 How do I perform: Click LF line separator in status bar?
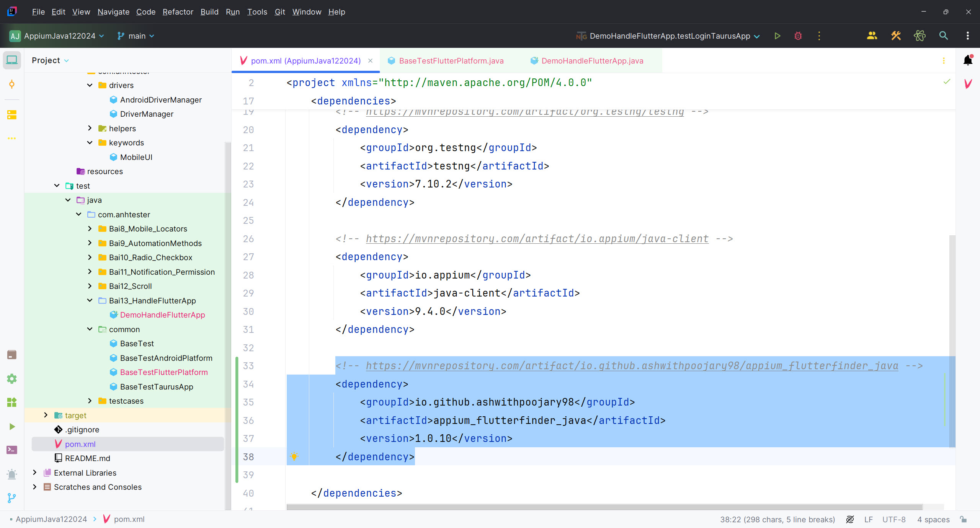pyautogui.click(x=869, y=519)
